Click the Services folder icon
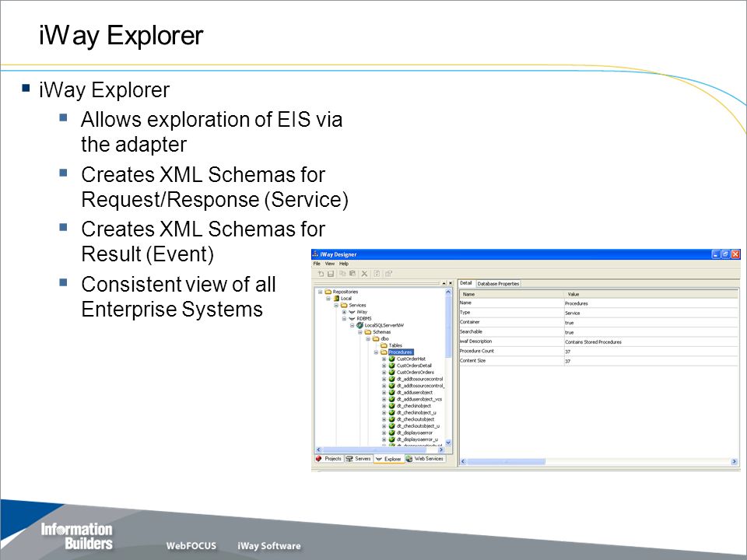Viewport: 747px width, 560px height. (x=344, y=305)
